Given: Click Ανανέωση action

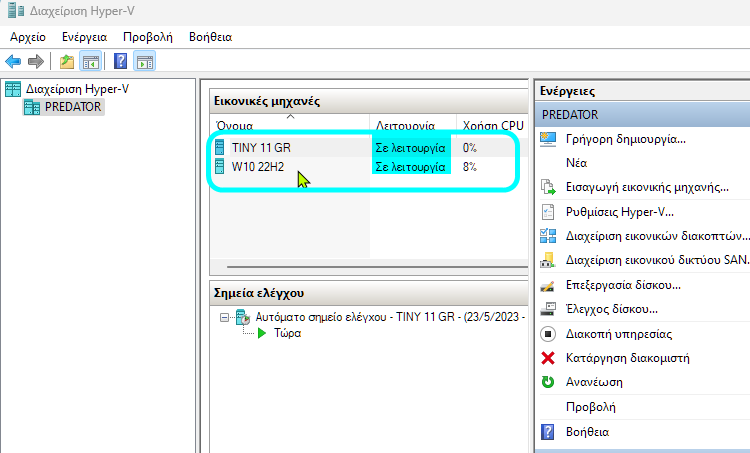Looking at the screenshot, I should pyautogui.click(x=594, y=382).
